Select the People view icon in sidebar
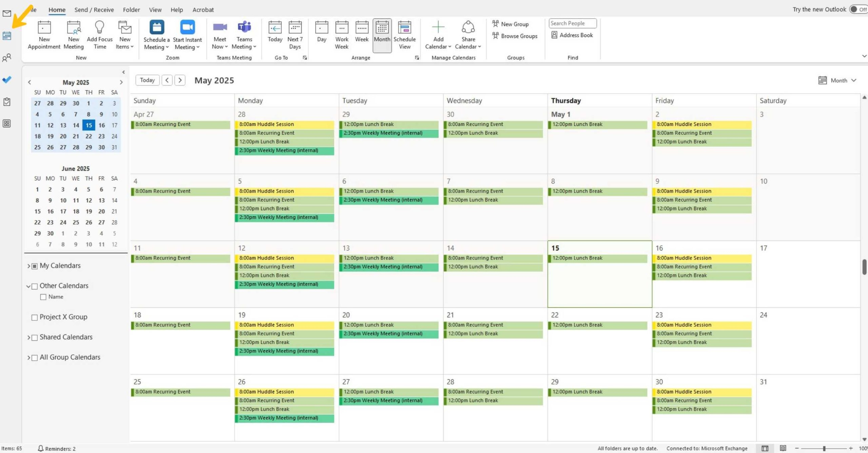 coord(7,58)
